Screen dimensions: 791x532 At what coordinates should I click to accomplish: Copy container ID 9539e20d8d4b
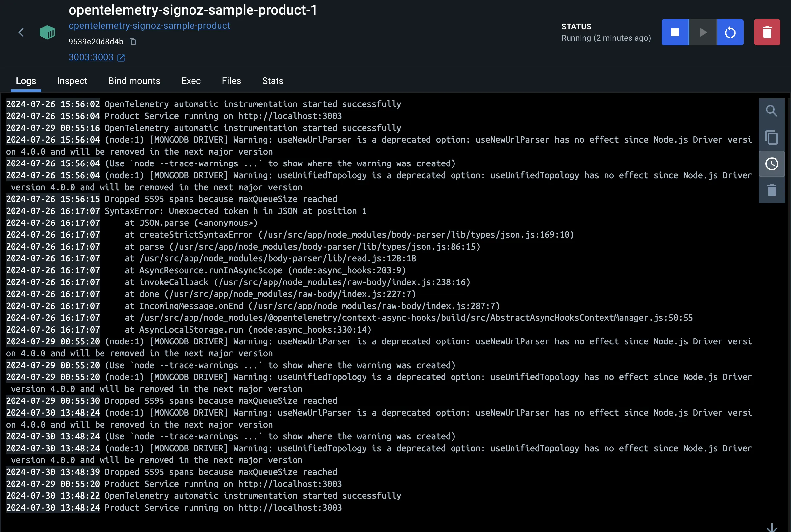[132, 42]
